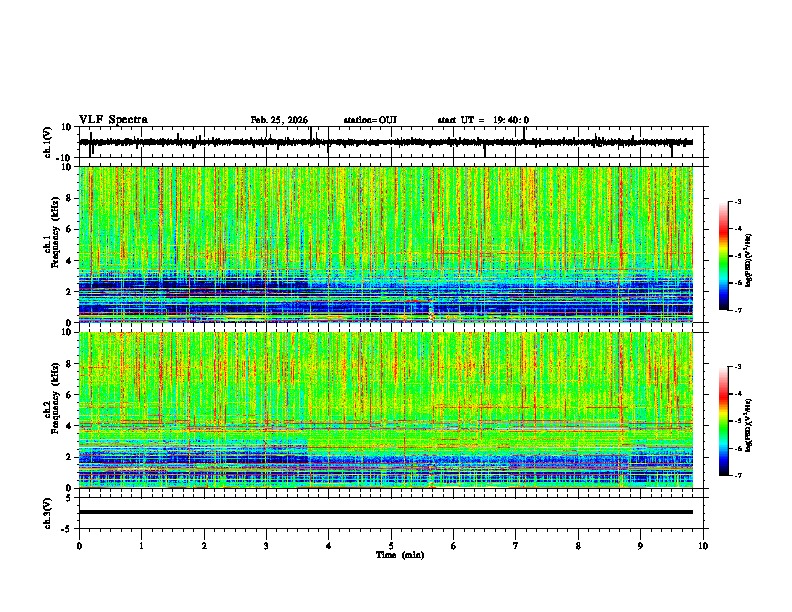Viewport: 792px width, 612px height.
Task: Click the ch.2 color bar log(PSD) label
Action: 749,425
